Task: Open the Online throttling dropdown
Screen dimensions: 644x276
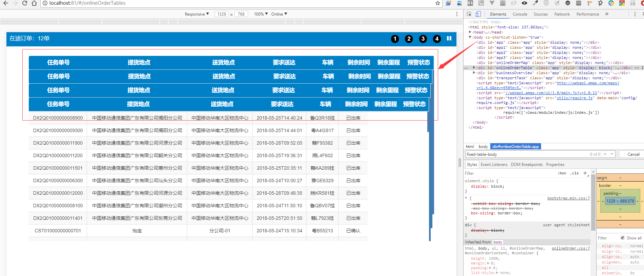Action: 279,14
